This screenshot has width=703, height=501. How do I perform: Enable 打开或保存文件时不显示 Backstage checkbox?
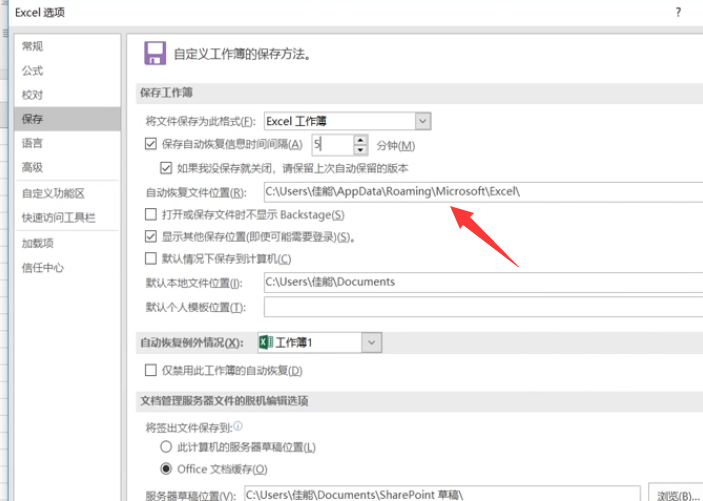[x=151, y=214]
